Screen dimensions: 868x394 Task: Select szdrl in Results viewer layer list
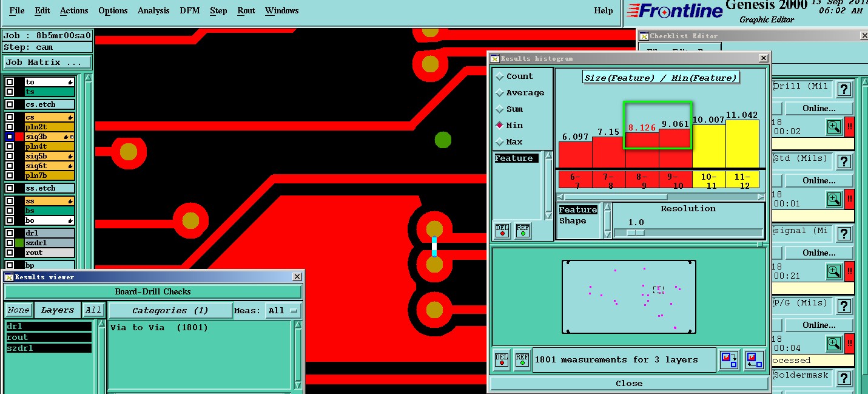point(49,348)
